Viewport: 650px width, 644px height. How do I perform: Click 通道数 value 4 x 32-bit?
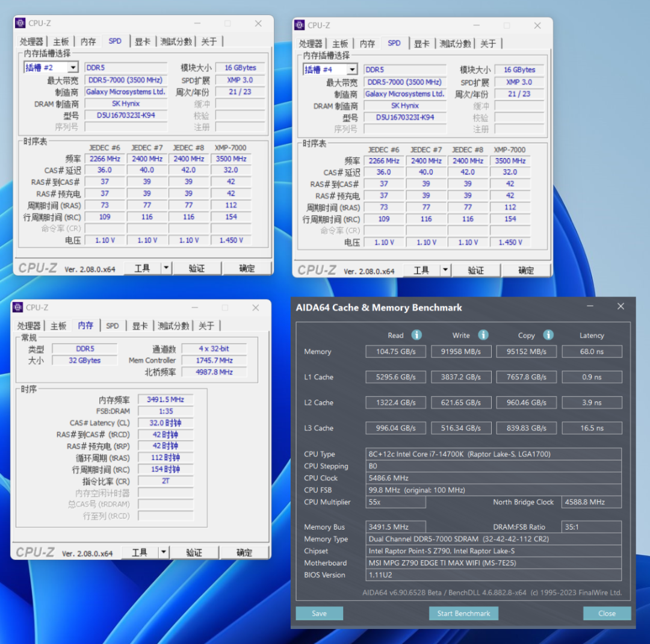[x=214, y=348]
